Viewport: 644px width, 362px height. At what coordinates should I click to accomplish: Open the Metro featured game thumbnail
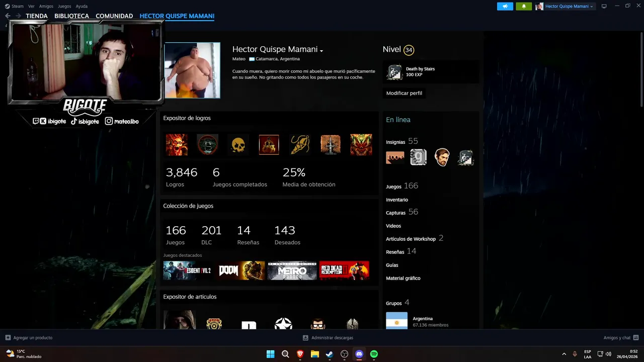coord(292,270)
